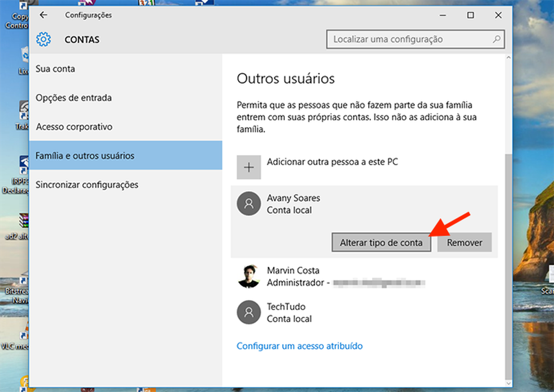Click Avany Soares account avatar icon
The height and width of the screenshot is (392, 554).
click(x=248, y=204)
